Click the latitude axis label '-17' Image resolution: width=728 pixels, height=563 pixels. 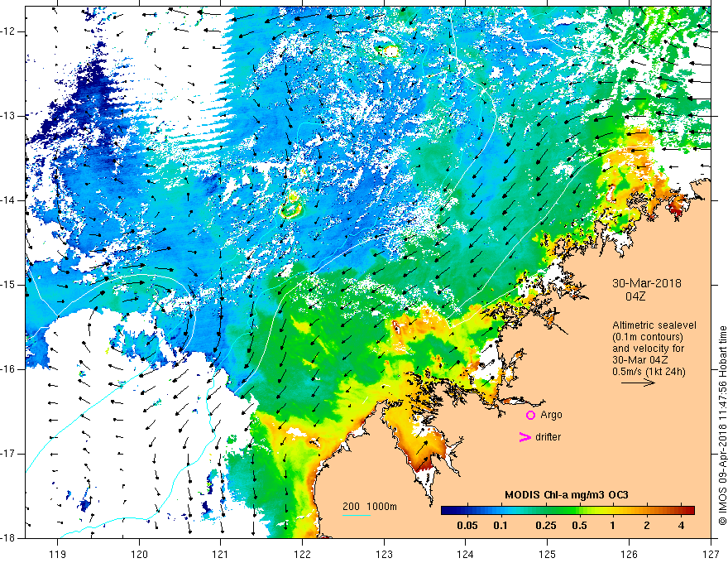(x=9, y=454)
